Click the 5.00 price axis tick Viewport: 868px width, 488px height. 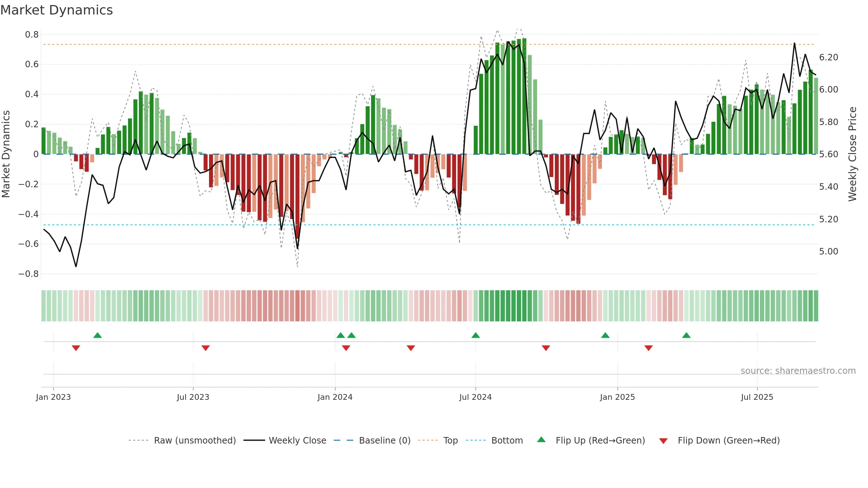tap(829, 251)
